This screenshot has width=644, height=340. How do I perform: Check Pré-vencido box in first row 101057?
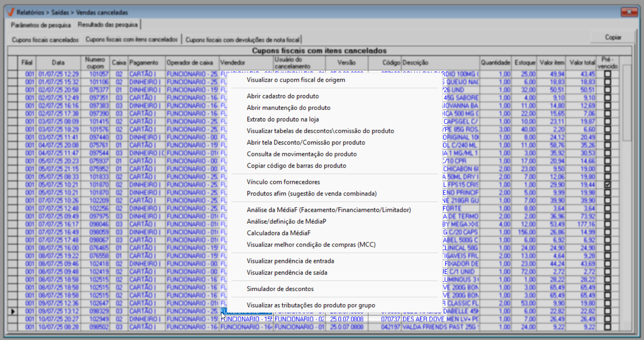[607, 74]
